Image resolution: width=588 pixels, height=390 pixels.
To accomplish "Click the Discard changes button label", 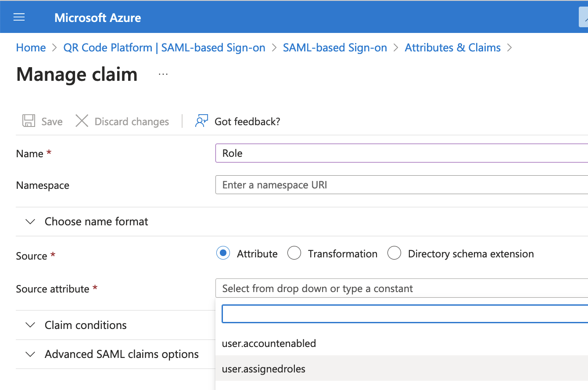I will pyautogui.click(x=132, y=122).
